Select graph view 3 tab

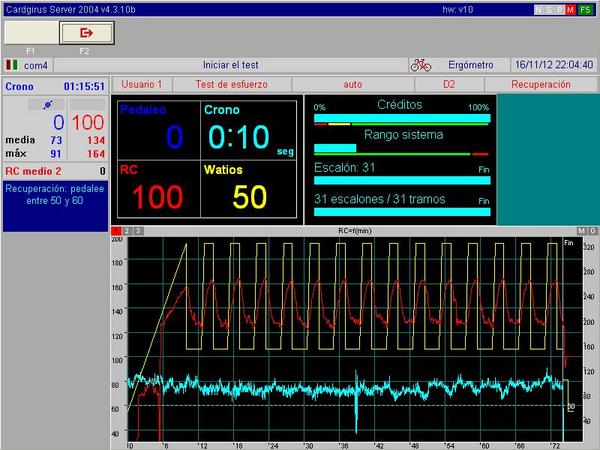(x=139, y=231)
